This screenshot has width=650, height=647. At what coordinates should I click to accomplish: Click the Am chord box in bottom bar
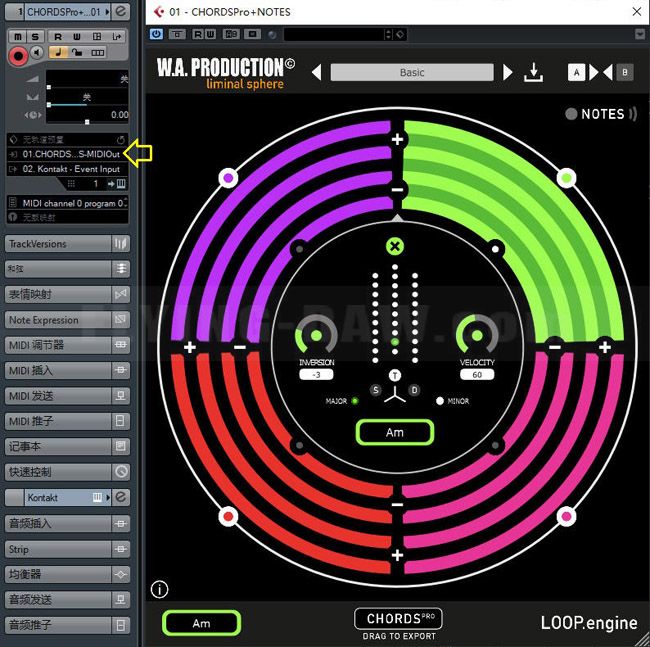click(x=201, y=623)
